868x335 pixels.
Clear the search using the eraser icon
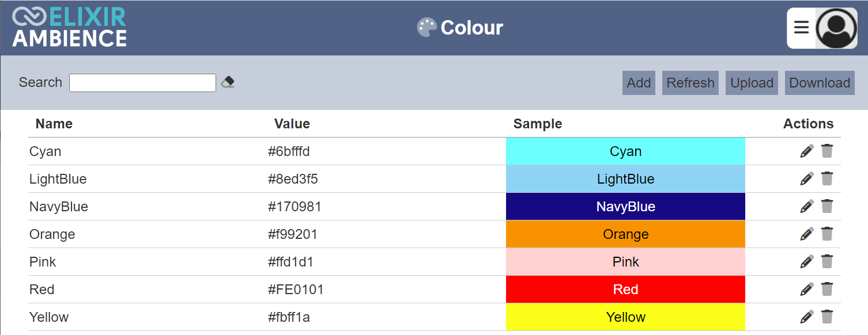227,82
